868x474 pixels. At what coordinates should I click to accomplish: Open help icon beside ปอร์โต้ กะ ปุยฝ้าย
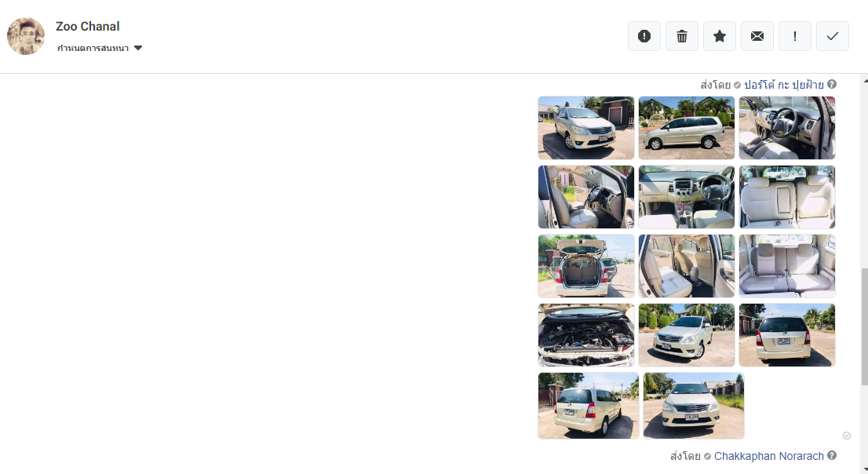coord(831,84)
